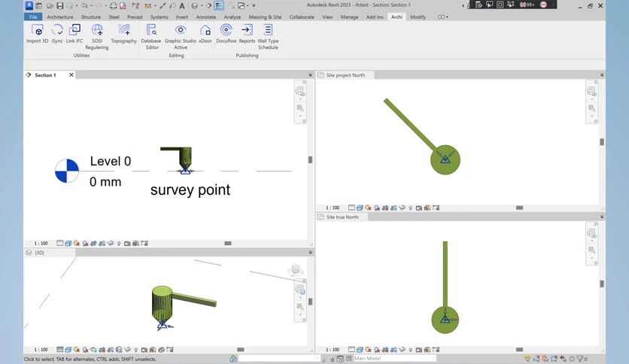Click the Revit application logo button
Screen dimensions: 629x364
(29, 5)
